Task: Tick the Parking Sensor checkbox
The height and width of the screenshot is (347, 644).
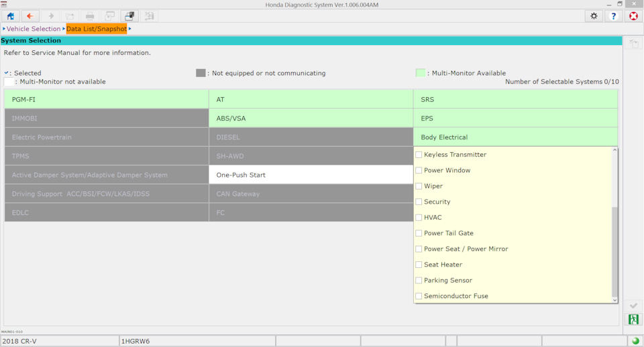Action: click(419, 280)
